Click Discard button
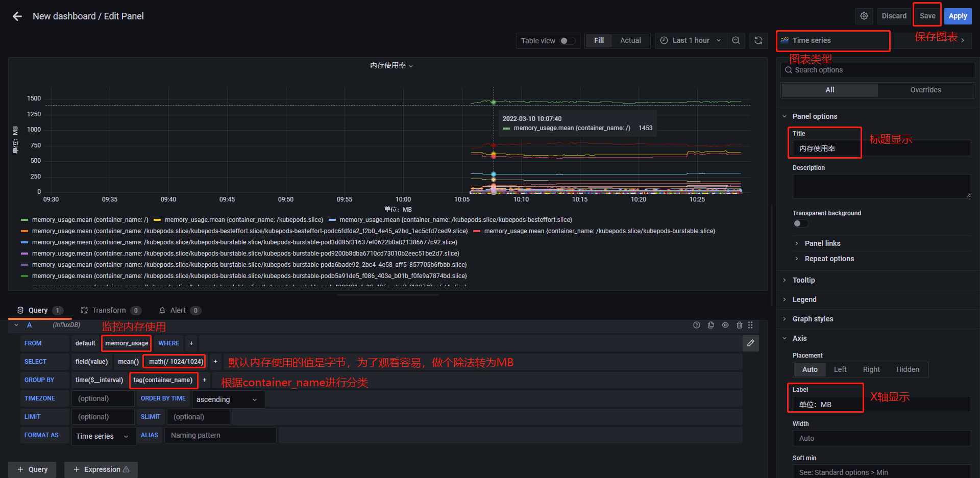Image resolution: width=980 pixels, height=478 pixels. (894, 16)
